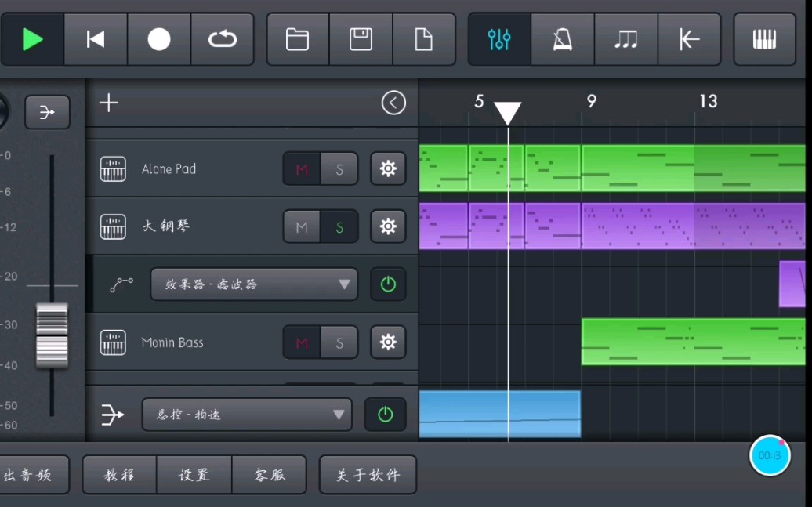Open the music notes settings
Screen dimensions: 812x507
click(x=626, y=39)
